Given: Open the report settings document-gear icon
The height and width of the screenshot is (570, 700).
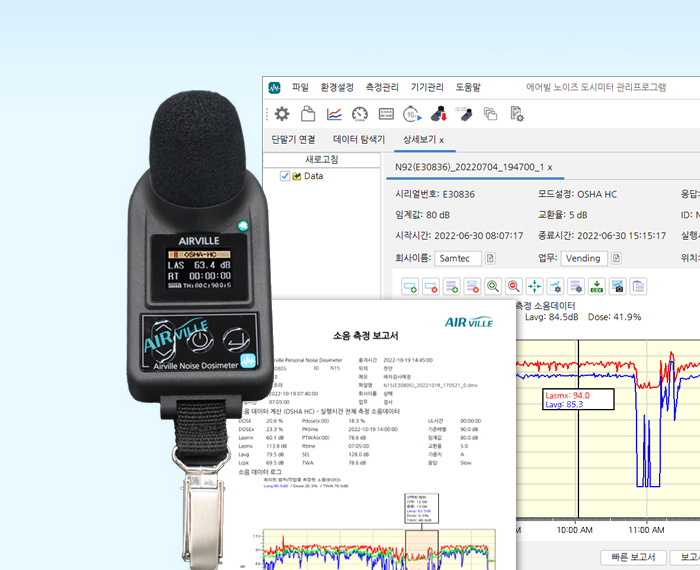Looking at the screenshot, I should (x=517, y=114).
